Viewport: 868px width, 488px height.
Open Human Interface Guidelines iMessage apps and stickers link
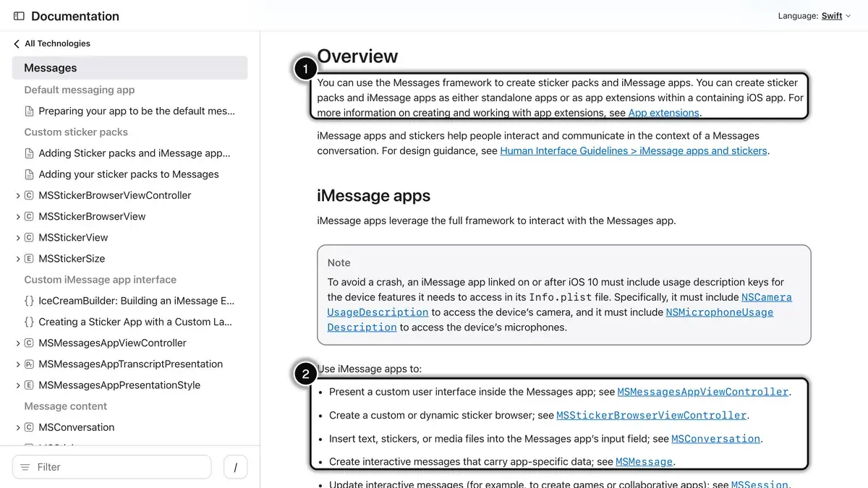tap(634, 151)
